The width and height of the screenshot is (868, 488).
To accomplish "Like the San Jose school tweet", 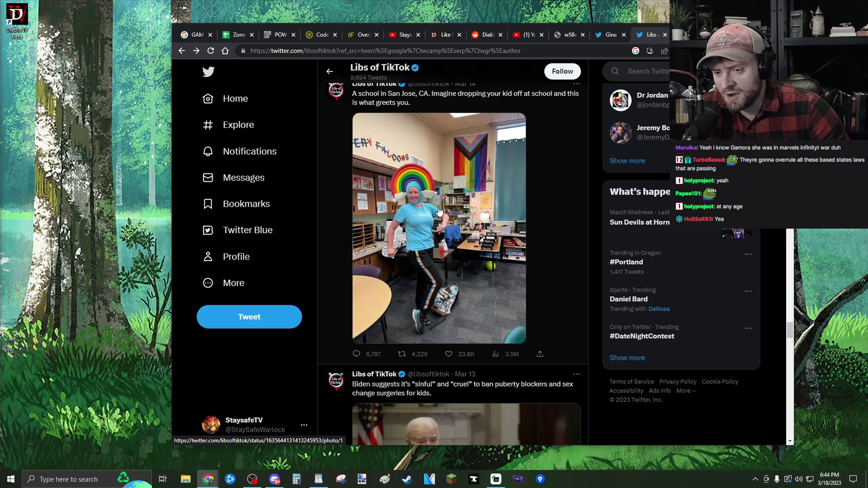I will click(x=449, y=354).
